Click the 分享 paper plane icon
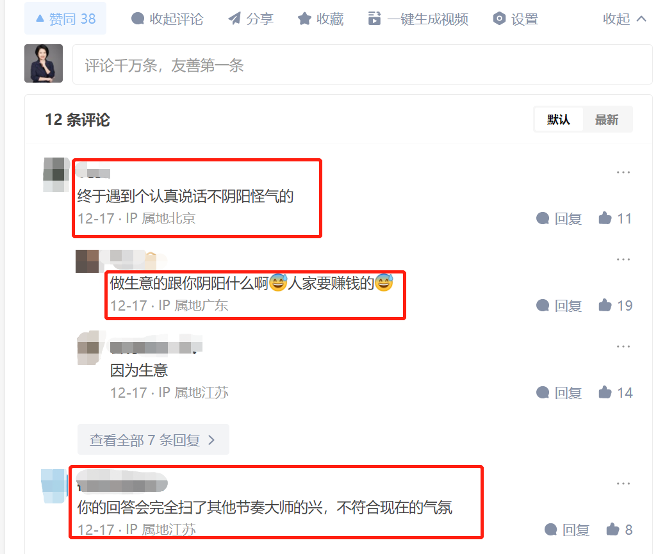 [235, 19]
